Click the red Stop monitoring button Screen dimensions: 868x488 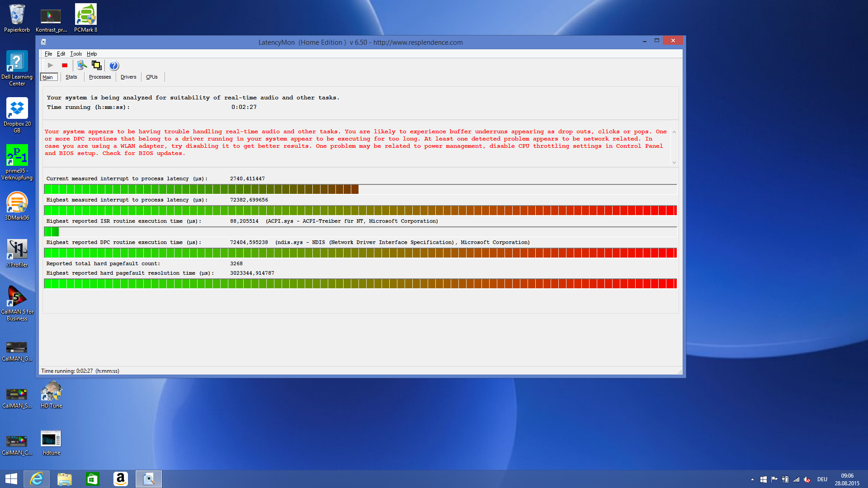coord(65,66)
